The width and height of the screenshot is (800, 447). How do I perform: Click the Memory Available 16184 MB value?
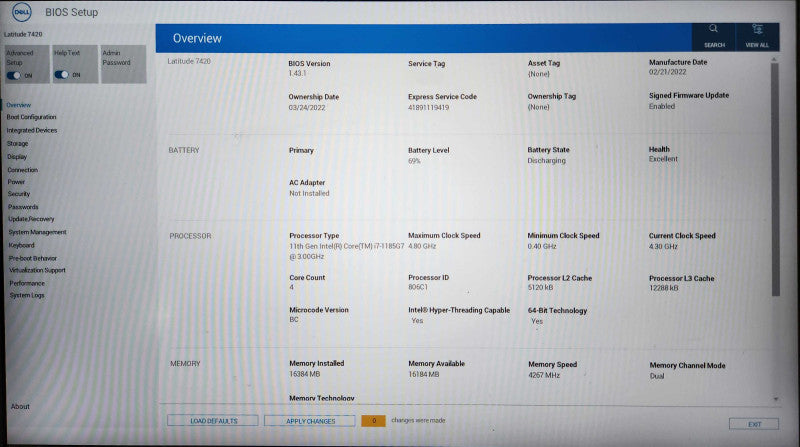(423, 375)
